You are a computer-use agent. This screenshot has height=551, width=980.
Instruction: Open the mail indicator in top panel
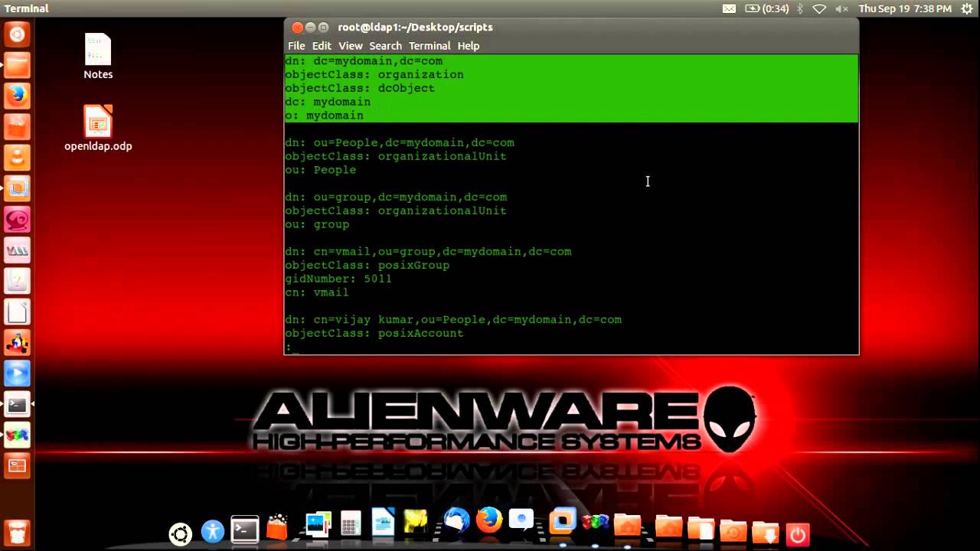[729, 8]
